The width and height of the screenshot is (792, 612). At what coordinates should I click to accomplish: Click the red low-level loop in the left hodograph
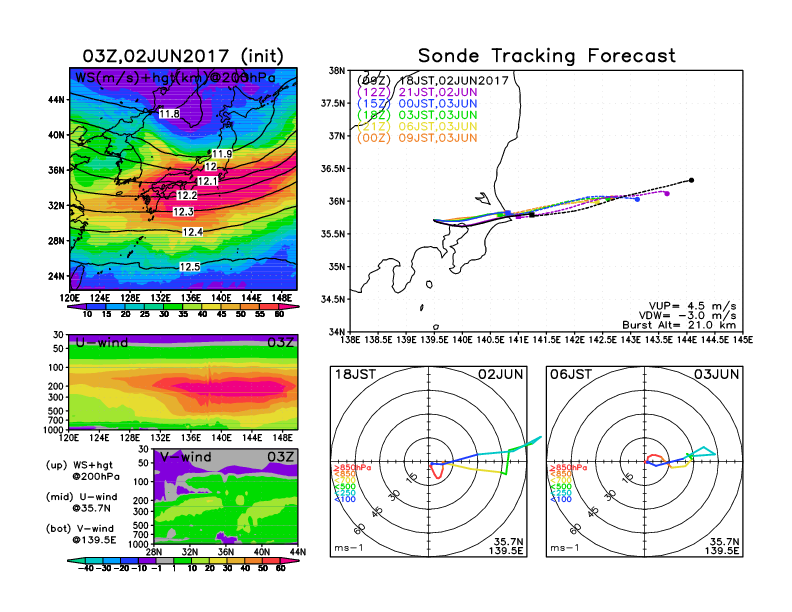coord(437,471)
